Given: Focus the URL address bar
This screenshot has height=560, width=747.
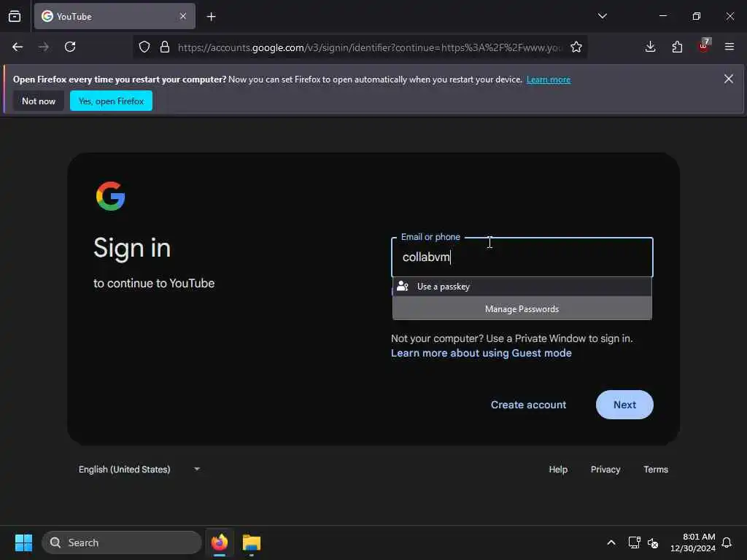Looking at the screenshot, I should [x=370, y=47].
